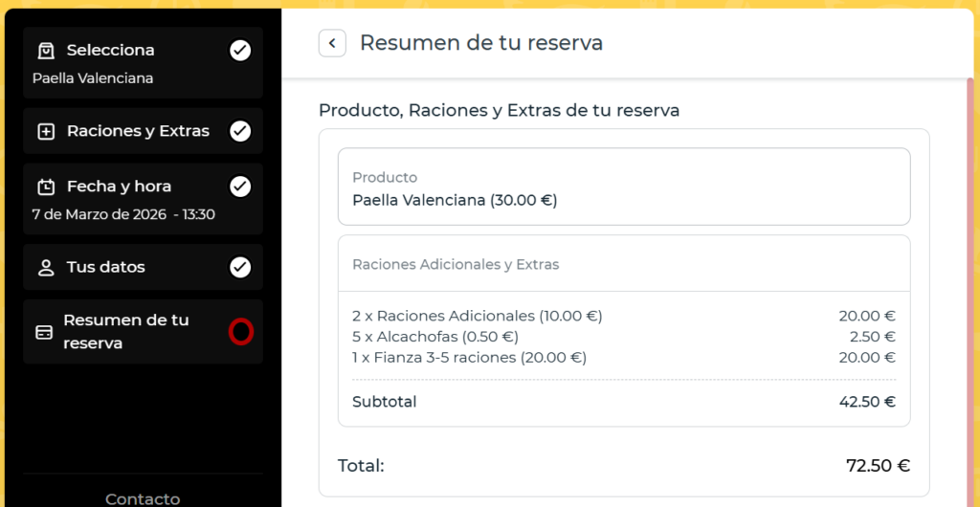Select the Resumen de tu reserva step
This screenshot has height=507, width=980.
pyautogui.click(x=126, y=331)
